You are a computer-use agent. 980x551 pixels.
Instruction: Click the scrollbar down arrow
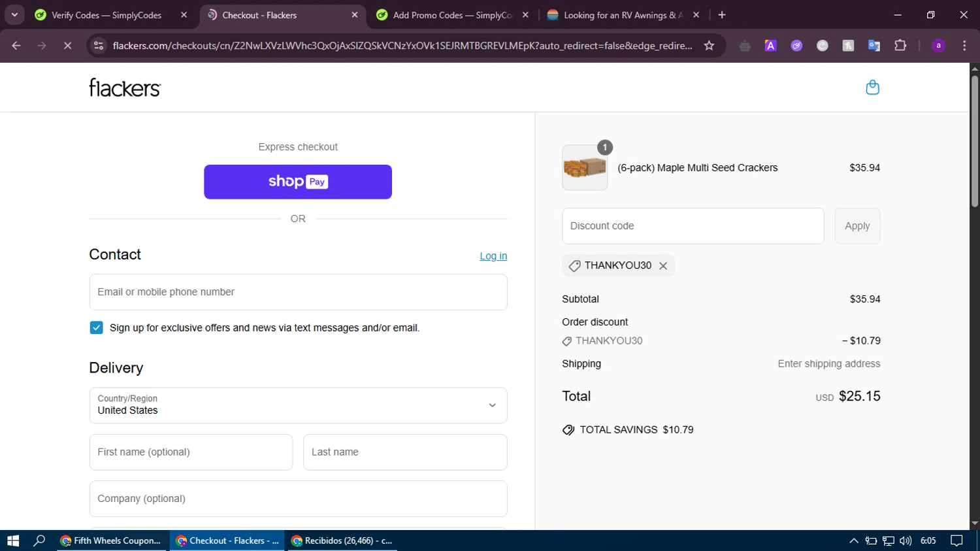tap(975, 524)
